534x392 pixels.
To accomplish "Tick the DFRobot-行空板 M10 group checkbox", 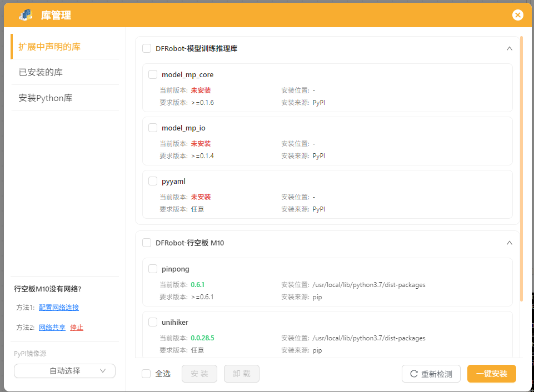I will coord(147,243).
